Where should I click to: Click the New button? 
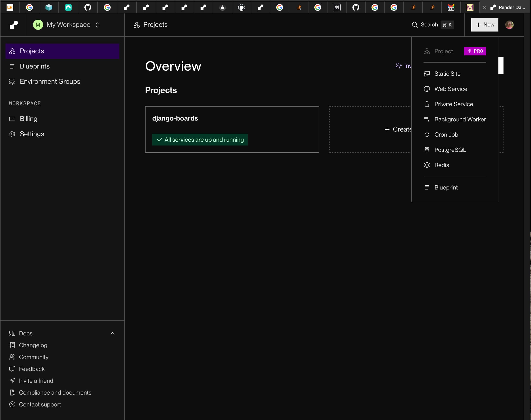pyautogui.click(x=484, y=25)
